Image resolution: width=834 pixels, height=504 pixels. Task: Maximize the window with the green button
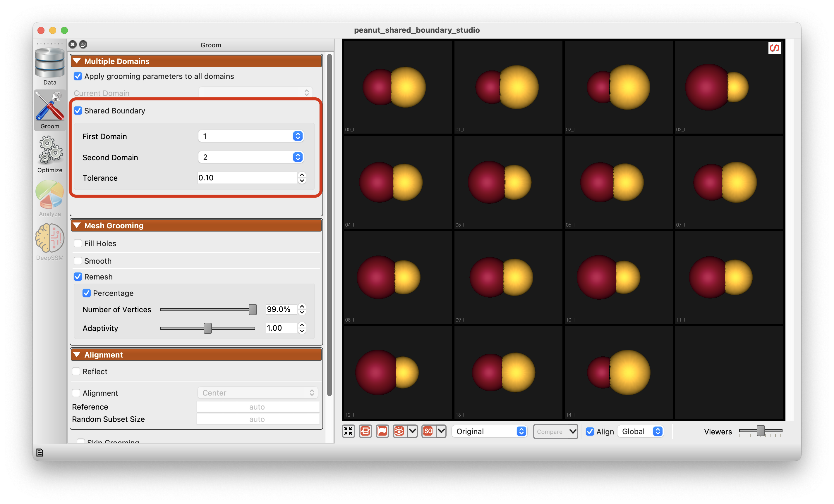click(64, 30)
